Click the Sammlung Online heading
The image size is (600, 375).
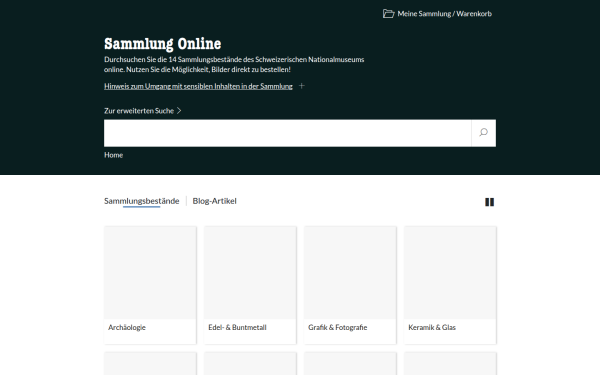click(163, 44)
